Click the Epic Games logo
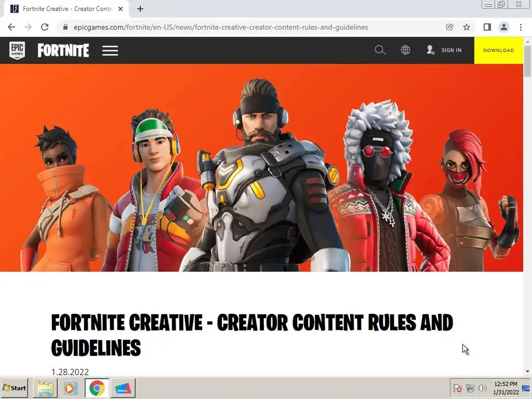 point(17,50)
